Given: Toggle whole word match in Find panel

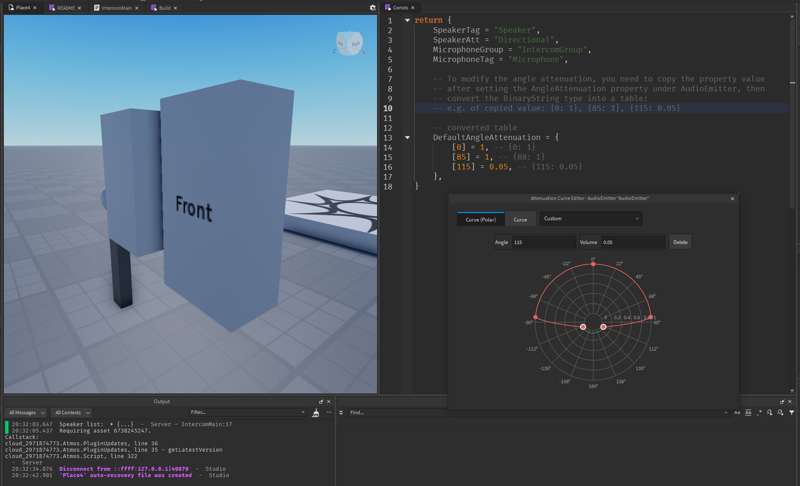Looking at the screenshot, I should 748,413.
